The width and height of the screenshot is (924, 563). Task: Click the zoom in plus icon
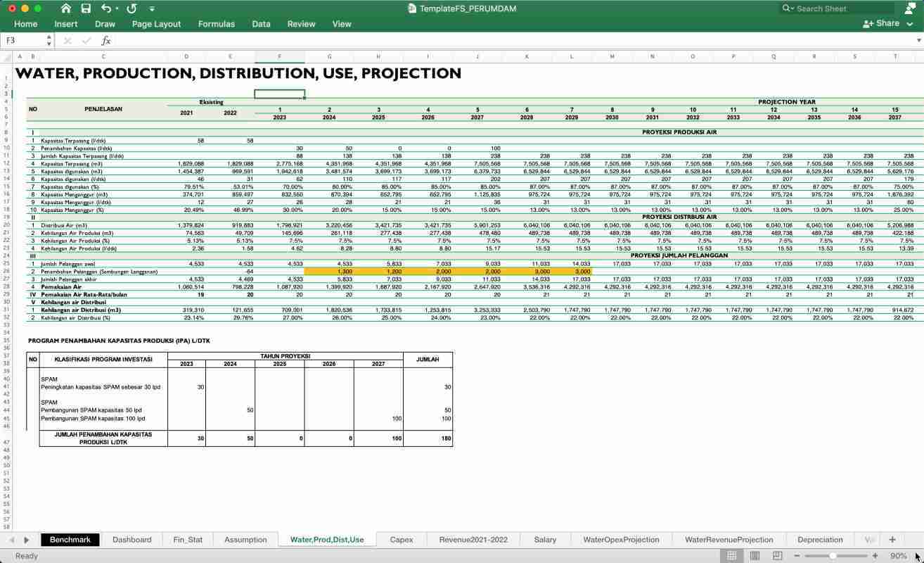[x=876, y=555]
